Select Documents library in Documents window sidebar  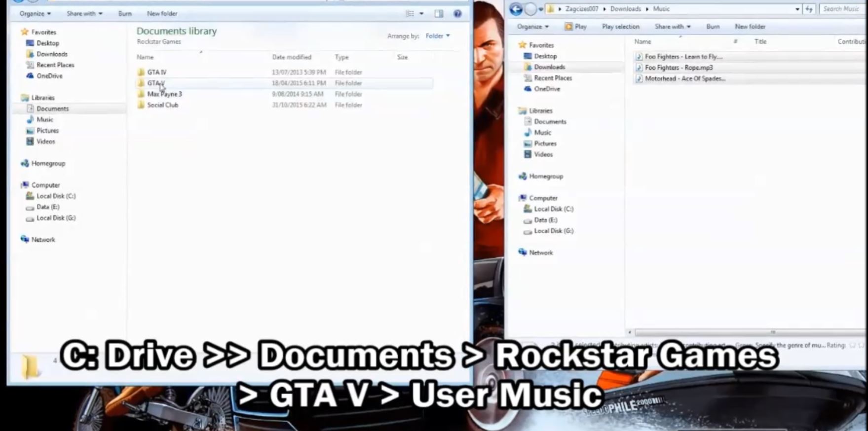tap(47, 108)
